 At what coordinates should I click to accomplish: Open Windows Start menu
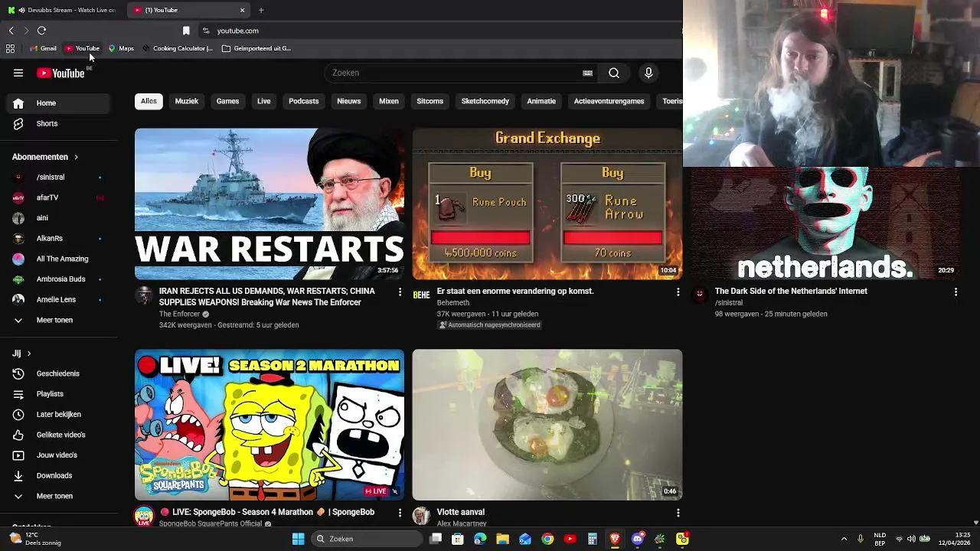tap(299, 539)
